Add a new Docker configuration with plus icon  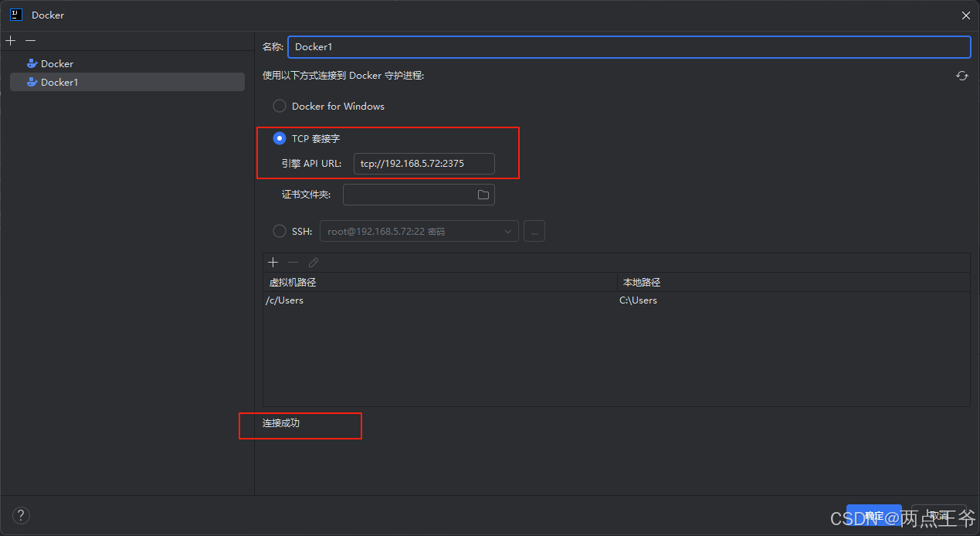coord(10,40)
